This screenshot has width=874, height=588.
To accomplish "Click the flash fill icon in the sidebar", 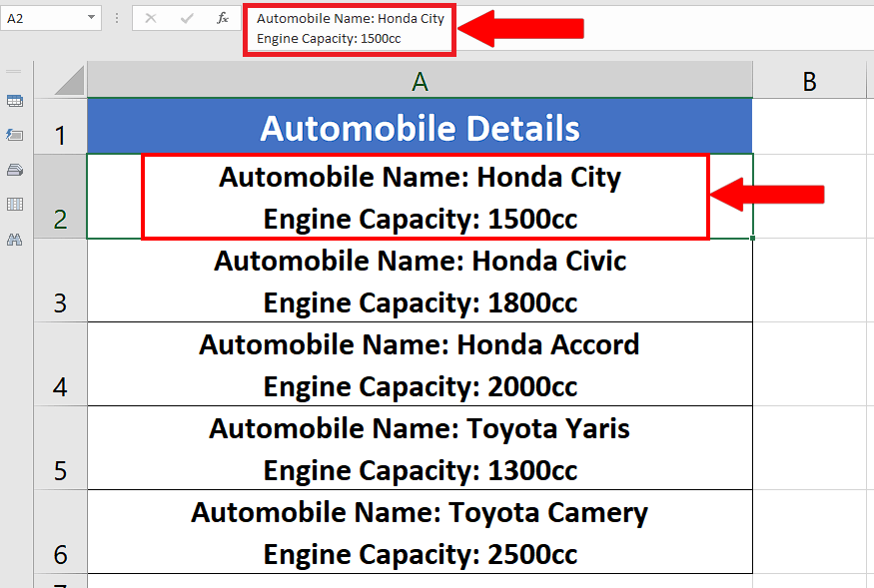I will tap(14, 135).
